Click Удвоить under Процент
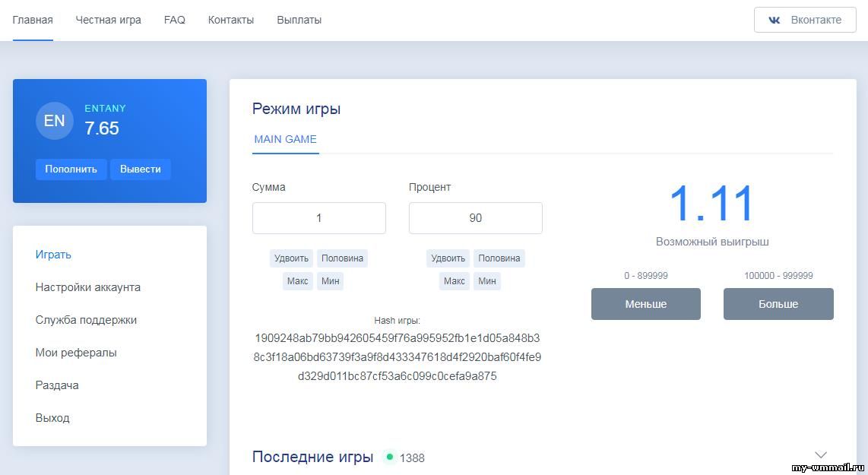The height and width of the screenshot is (475, 868). tap(448, 258)
